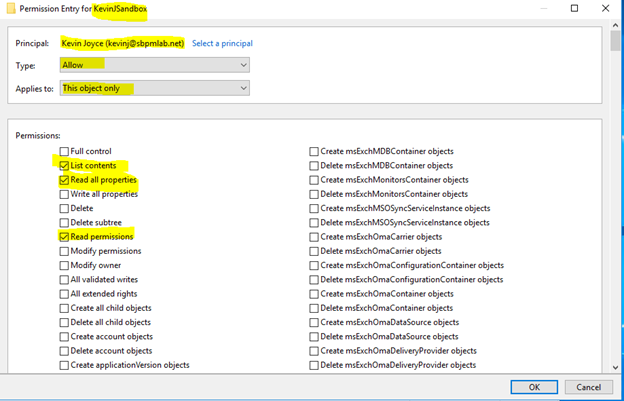
Task: Check Create all child objects
Action: (x=64, y=308)
